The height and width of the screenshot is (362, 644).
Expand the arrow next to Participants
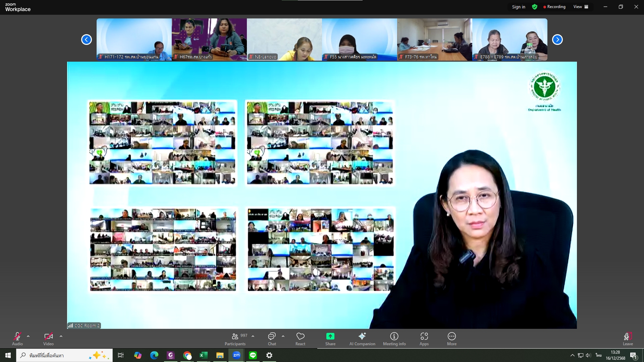[253, 336]
